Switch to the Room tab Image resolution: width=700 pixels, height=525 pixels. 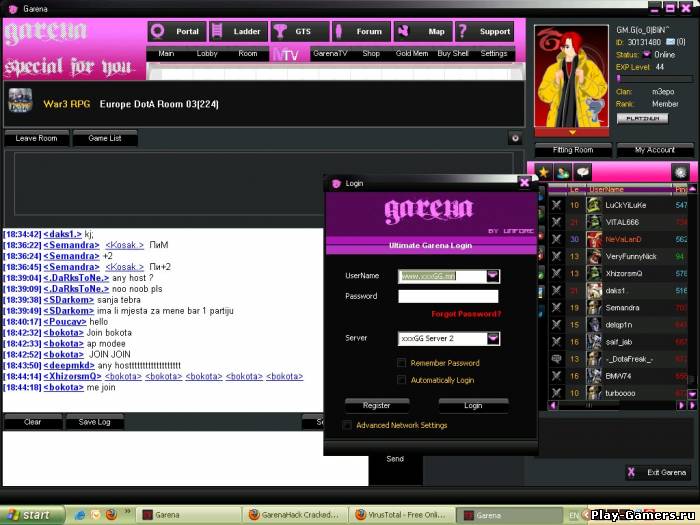coord(248,54)
